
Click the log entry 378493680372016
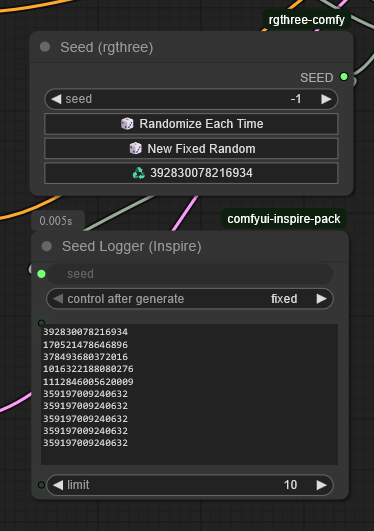(85, 357)
